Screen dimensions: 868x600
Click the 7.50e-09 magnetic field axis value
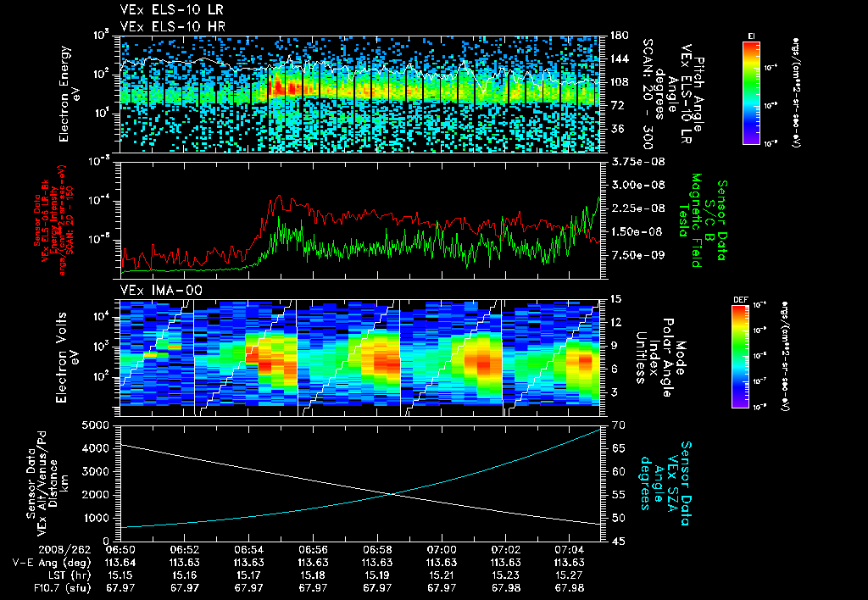click(x=637, y=254)
